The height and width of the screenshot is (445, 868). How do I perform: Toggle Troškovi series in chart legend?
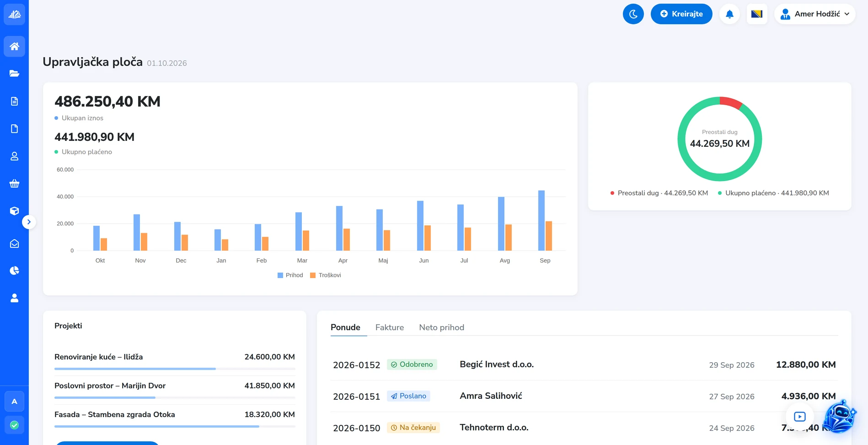(x=326, y=275)
